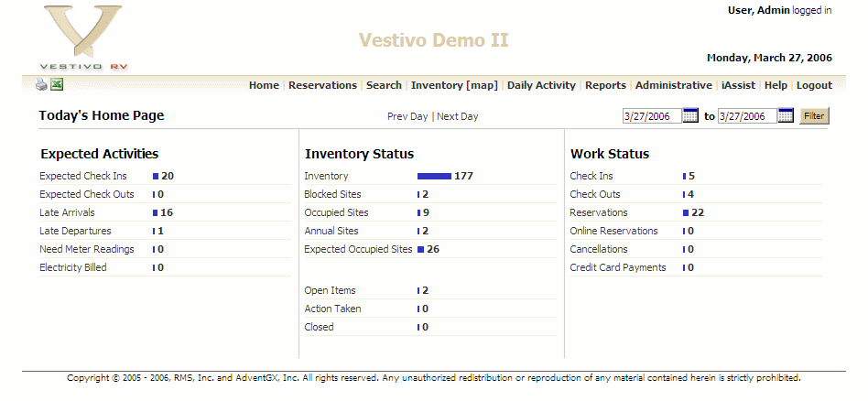
Task: Click the end date input field
Action: pyautogui.click(x=746, y=116)
